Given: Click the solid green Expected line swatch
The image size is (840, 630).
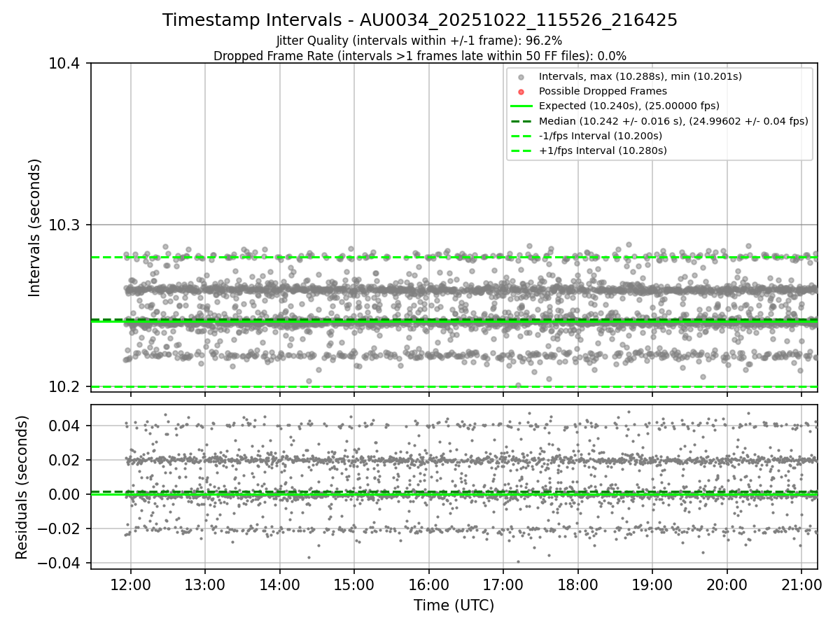Looking at the screenshot, I should (x=520, y=106).
